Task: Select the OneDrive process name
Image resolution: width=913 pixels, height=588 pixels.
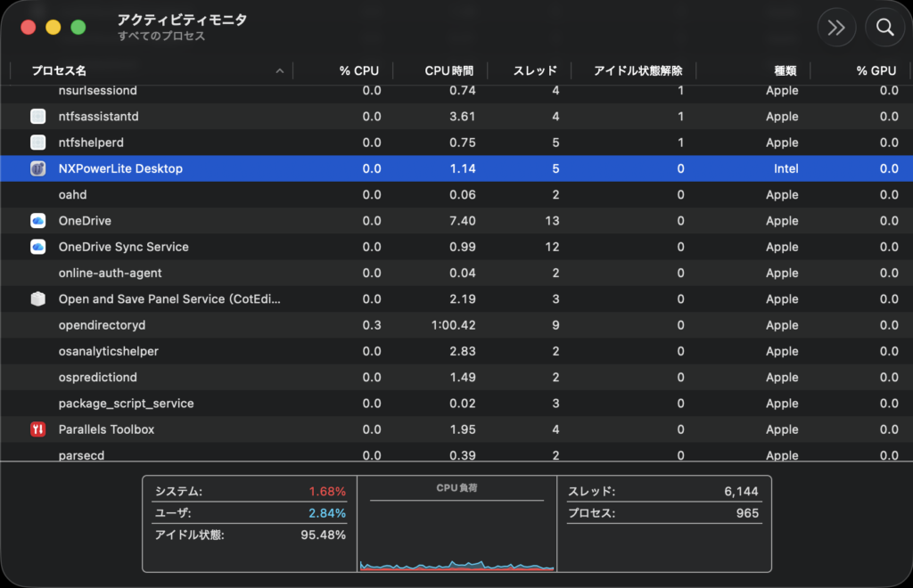Action: point(85,221)
